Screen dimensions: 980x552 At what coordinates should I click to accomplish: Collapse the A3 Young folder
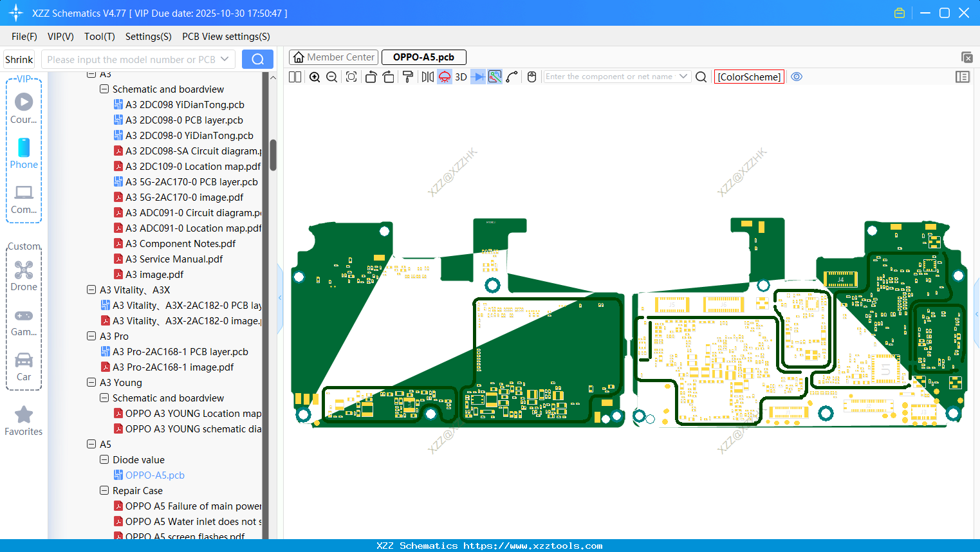click(91, 383)
